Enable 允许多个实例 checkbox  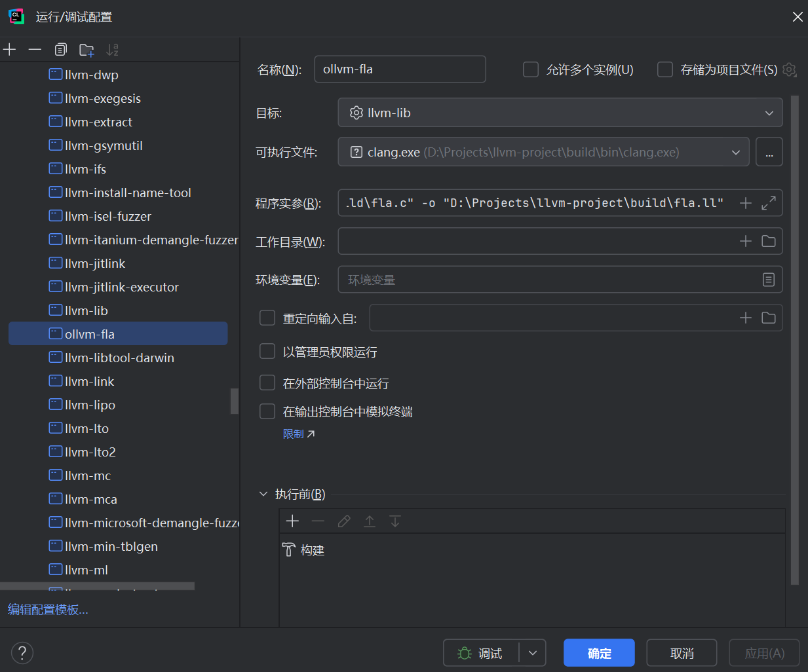point(531,69)
